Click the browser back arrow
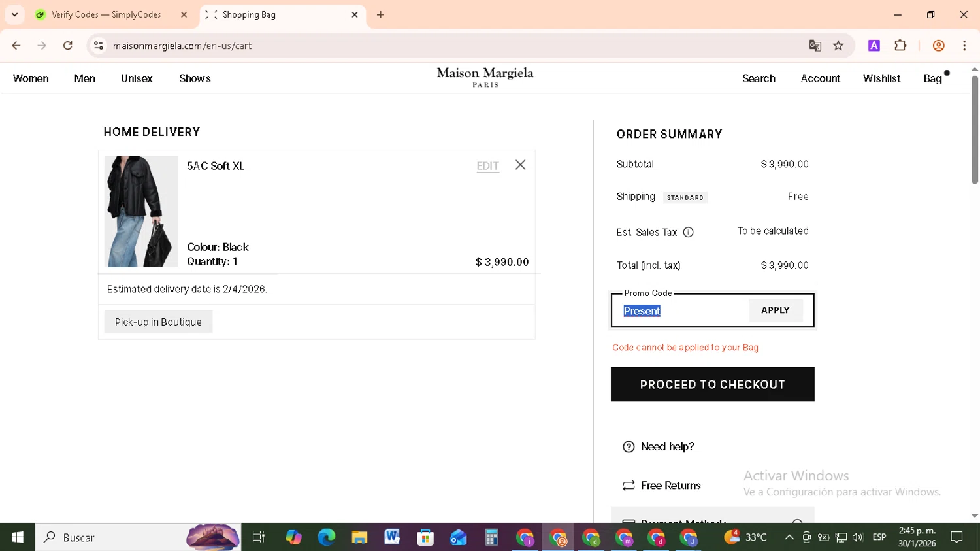The image size is (980, 551). 16,46
